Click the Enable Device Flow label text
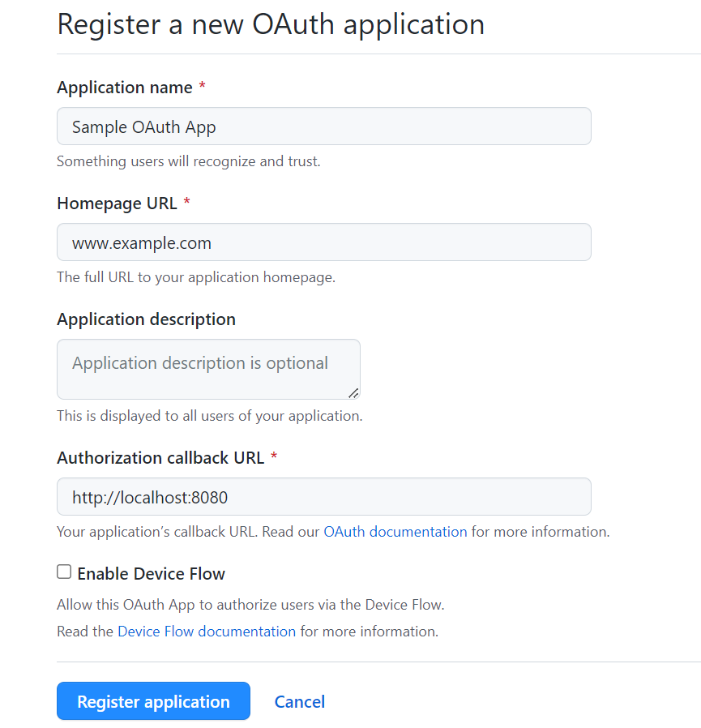The image size is (701, 728). coord(151,574)
